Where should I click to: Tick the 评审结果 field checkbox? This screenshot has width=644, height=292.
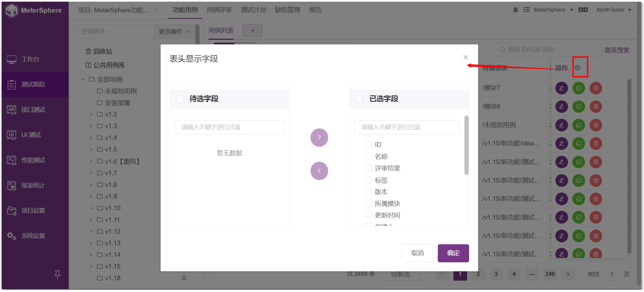pyautogui.click(x=368, y=168)
